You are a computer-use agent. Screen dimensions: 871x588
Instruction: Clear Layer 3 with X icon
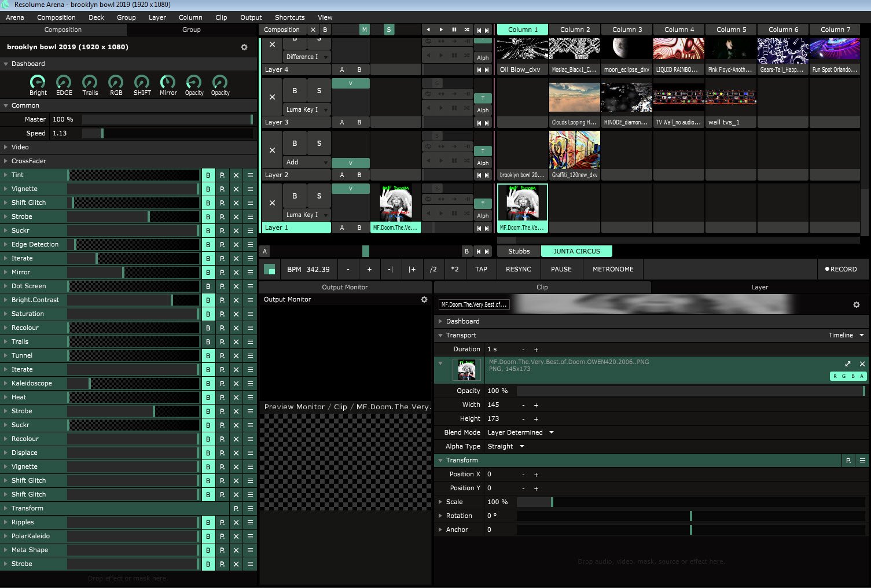(272, 97)
